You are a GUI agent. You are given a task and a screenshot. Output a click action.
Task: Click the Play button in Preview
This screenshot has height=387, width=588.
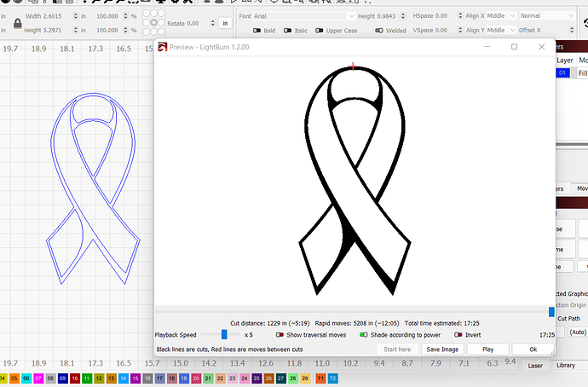tap(488, 349)
